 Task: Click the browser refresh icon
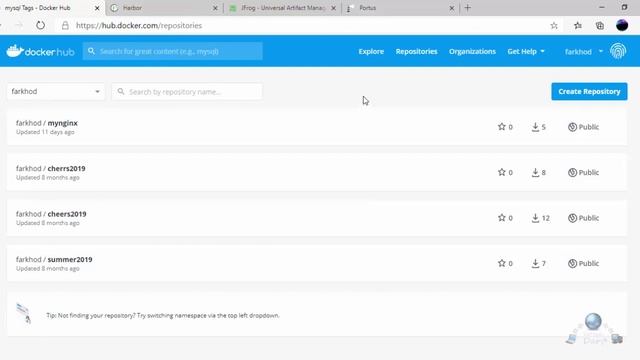click(x=40, y=25)
